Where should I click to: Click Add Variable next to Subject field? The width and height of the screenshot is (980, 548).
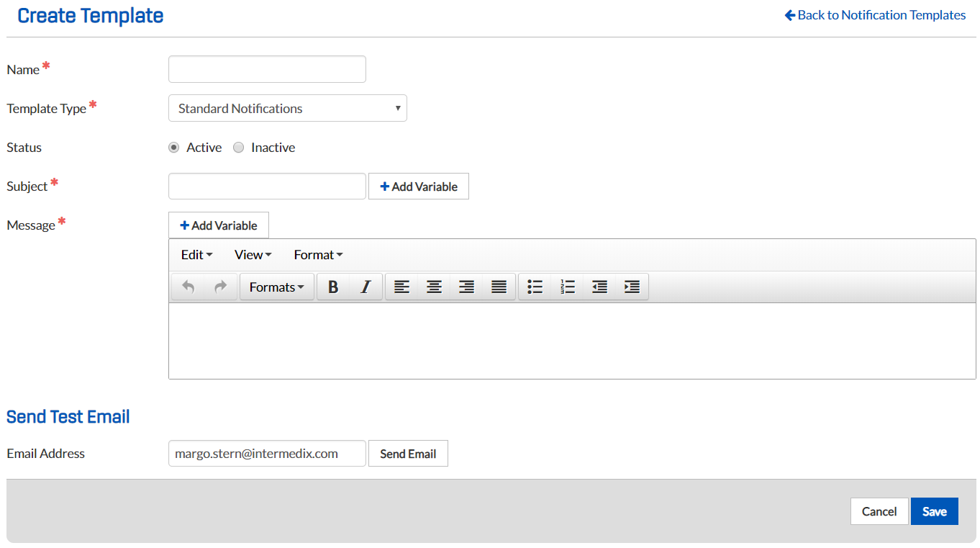tap(419, 187)
